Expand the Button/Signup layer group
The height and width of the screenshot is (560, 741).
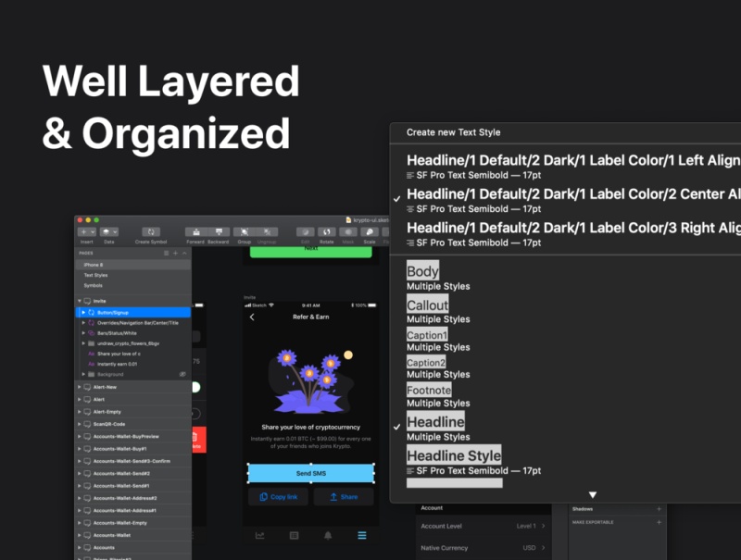pos(83,313)
